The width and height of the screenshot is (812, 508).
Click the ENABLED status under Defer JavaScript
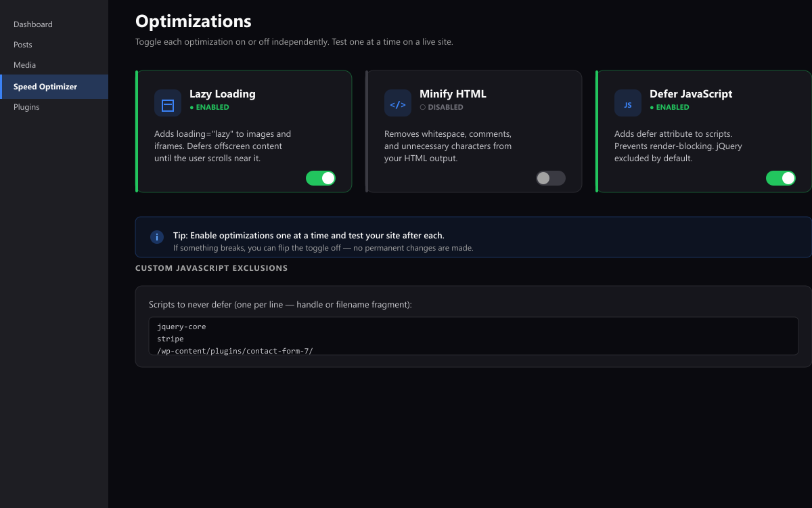pos(669,107)
